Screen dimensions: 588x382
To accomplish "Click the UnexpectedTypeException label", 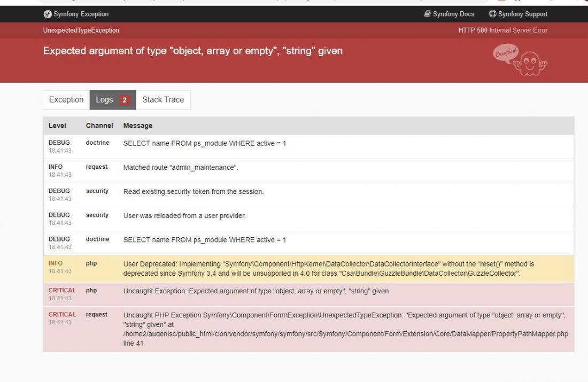I will [x=81, y=30].
